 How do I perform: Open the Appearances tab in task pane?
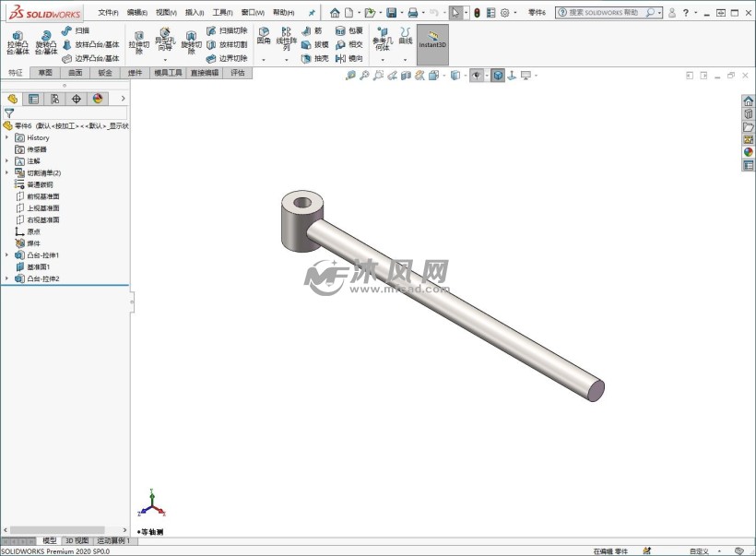pos(748,152)
